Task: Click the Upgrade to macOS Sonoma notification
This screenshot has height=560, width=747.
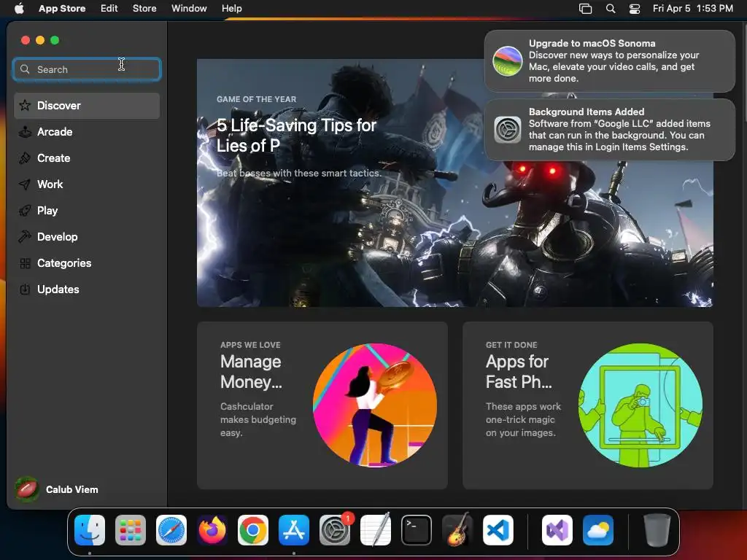Action: point(609,61)
